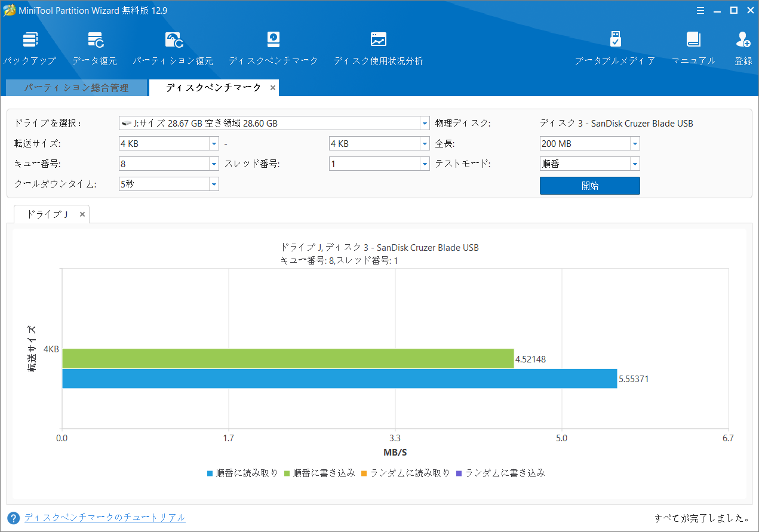Click the 4.52148 write value label
The image size is (759, 532).
point(531,359)
